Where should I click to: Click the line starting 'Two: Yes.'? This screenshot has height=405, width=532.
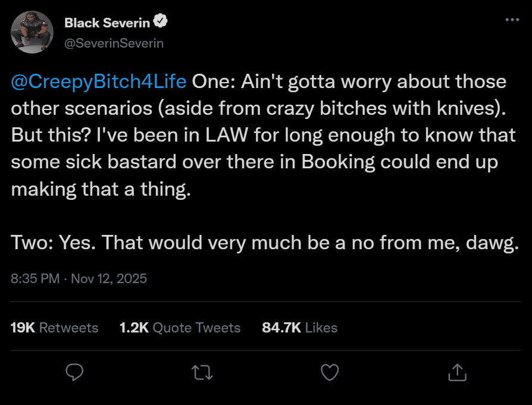262,243
